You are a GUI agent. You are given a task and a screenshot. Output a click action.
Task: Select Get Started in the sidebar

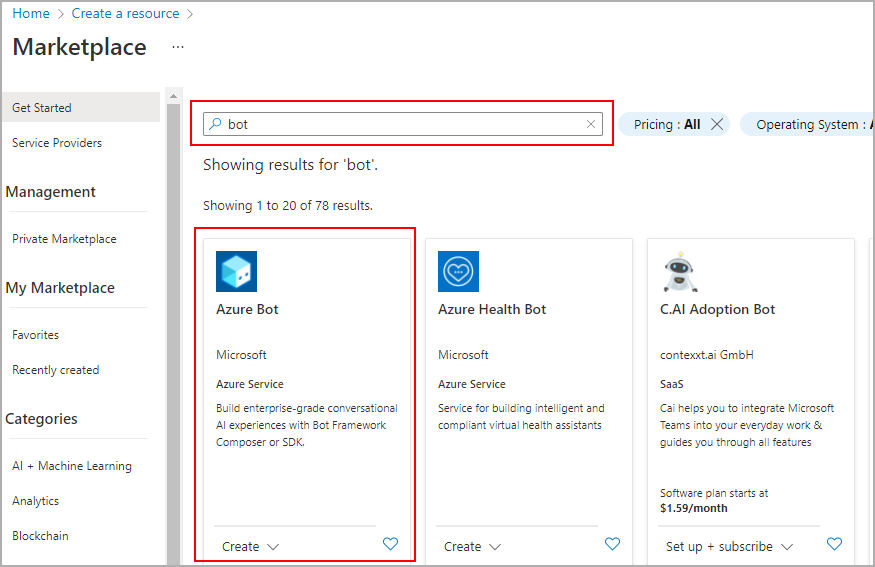point(42,108)
